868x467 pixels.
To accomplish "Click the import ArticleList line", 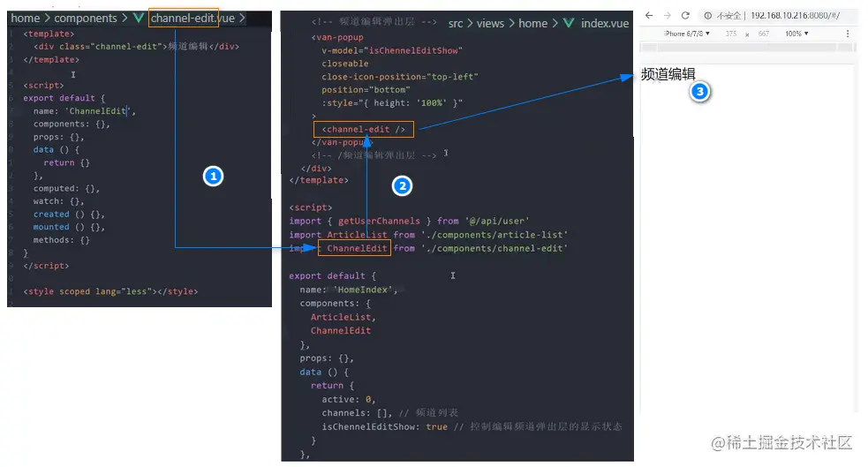I will pos(428,235).
